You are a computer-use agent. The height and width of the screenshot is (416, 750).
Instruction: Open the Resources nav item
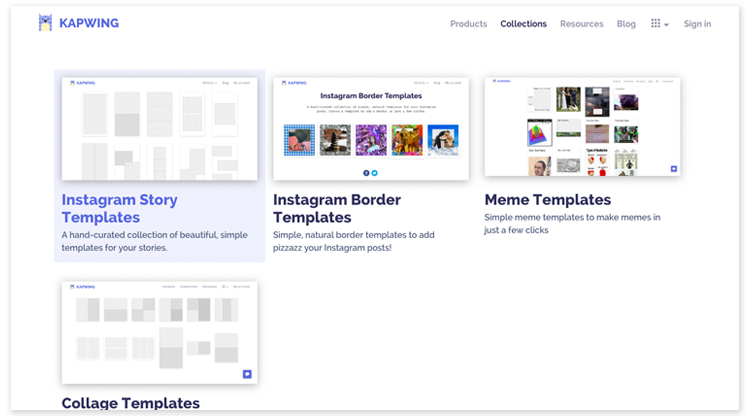(x=581, y=24)
